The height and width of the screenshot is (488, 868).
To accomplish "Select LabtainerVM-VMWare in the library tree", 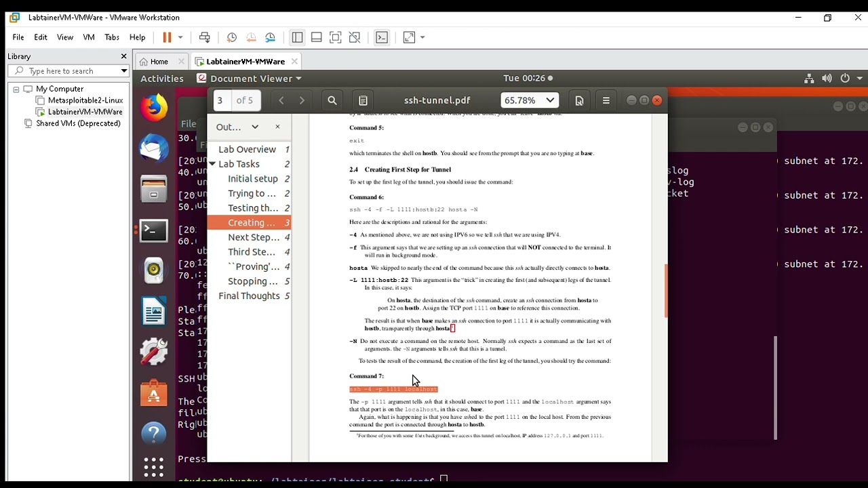I will [85, 112].
